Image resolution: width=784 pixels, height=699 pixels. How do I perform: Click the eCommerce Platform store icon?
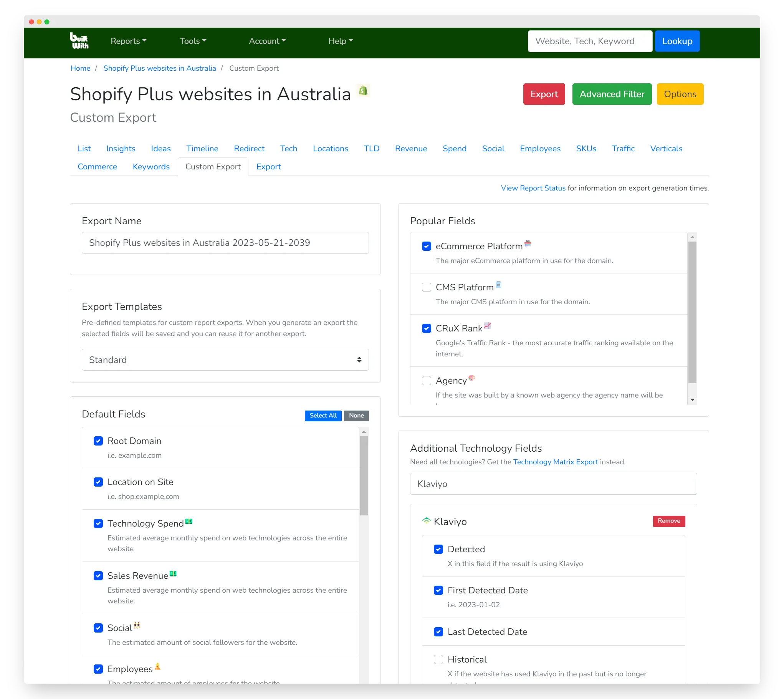pyautogui.click(x=528, y=243)
